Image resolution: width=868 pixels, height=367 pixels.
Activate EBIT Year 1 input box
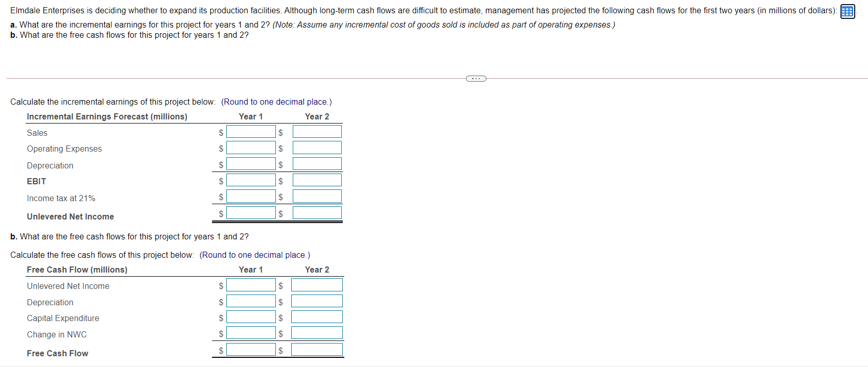251,180
